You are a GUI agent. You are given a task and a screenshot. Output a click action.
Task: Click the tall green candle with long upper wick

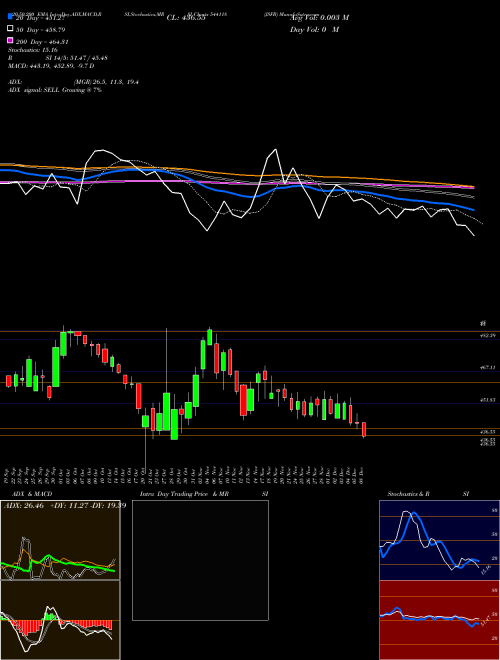tap(167, 412)
